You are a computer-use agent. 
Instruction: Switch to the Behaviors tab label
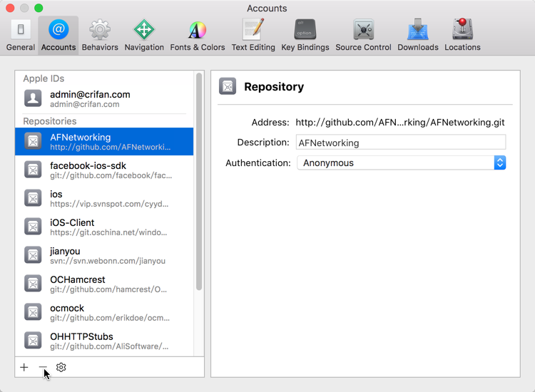[100, 47]
